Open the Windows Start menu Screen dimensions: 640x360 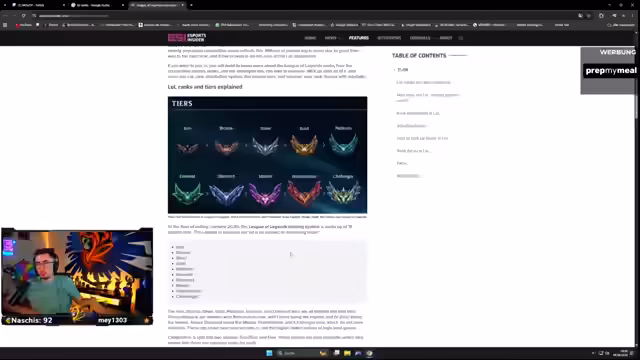click(x=269, y=353)
